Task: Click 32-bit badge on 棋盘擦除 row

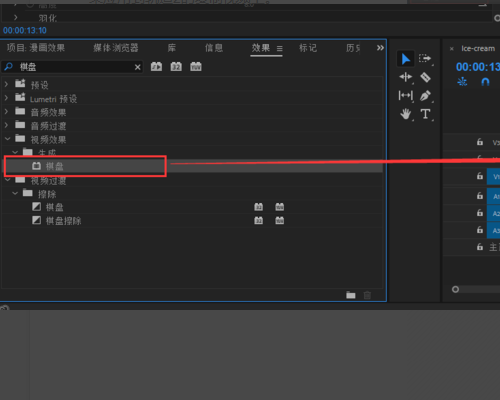Action: point(259,221)
